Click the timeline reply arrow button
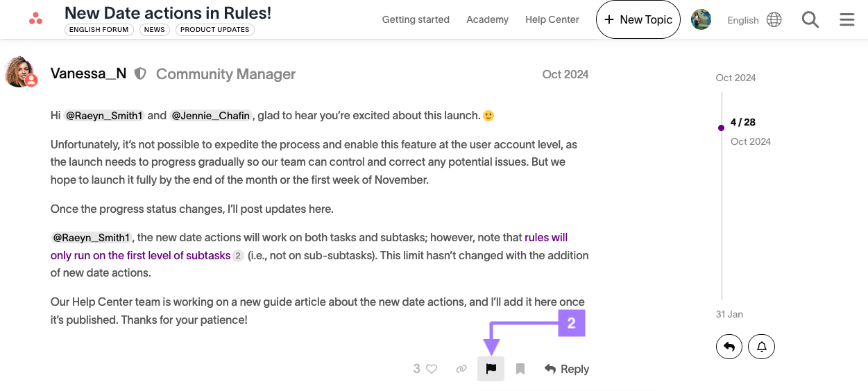Image resolution: width=868 pixels, height=391 pixels. (x=729, y=346)
